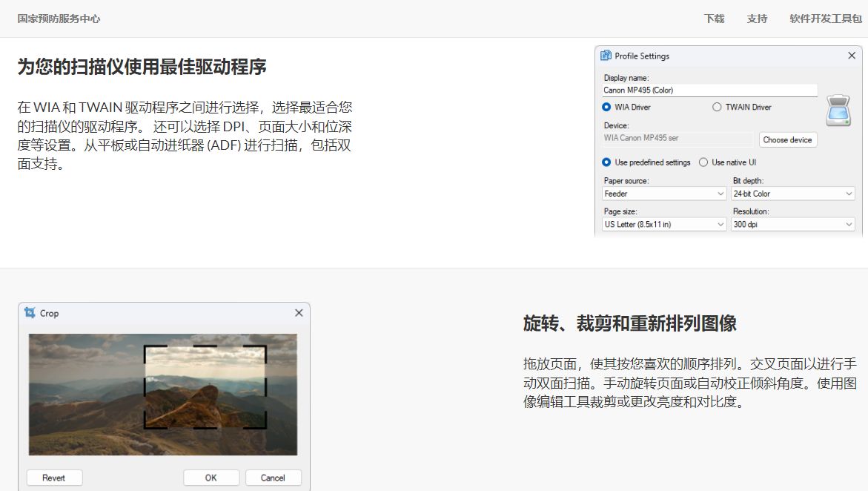Expand the Resolution 300 dpi dropdown
Screen dimensions: 868x491
point(792,224)
